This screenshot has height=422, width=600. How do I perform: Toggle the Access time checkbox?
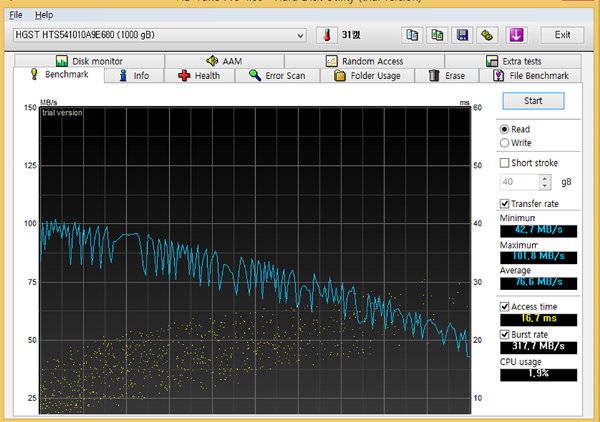coord(504,307)
